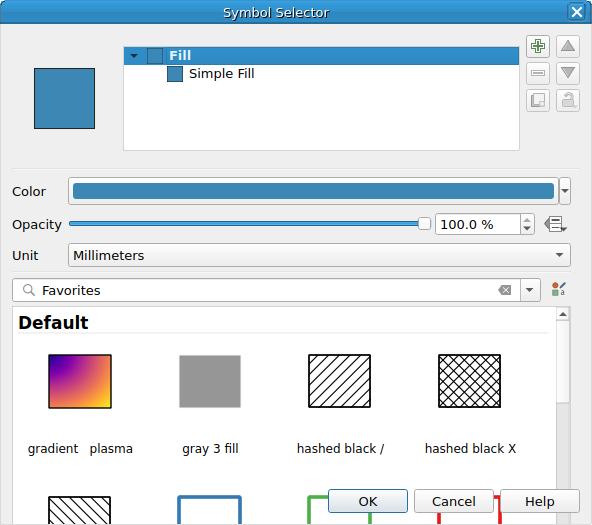This screenshot has width=592, height=525.
Task: Open opacity data-defined override button
Action: point(555,224)
